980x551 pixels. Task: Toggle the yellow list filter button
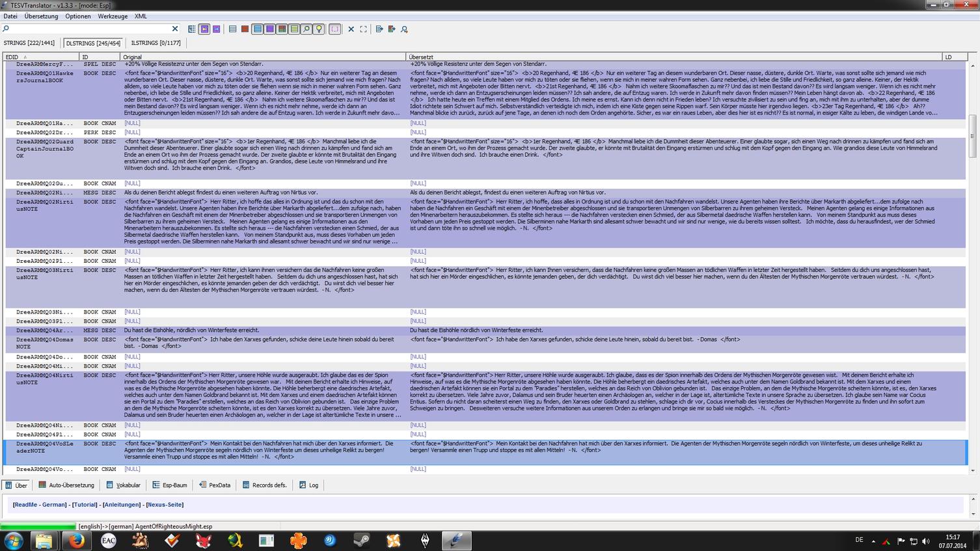pyautogui.click(x=294, y=29)
